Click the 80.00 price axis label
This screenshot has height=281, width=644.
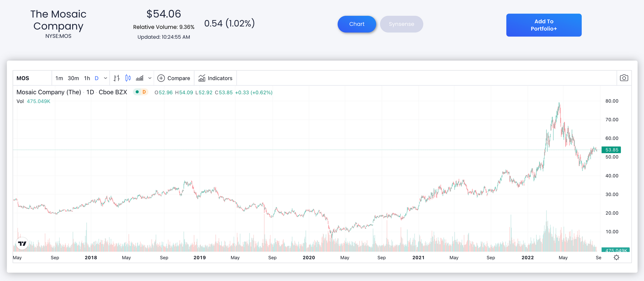(x=612, y=101)
